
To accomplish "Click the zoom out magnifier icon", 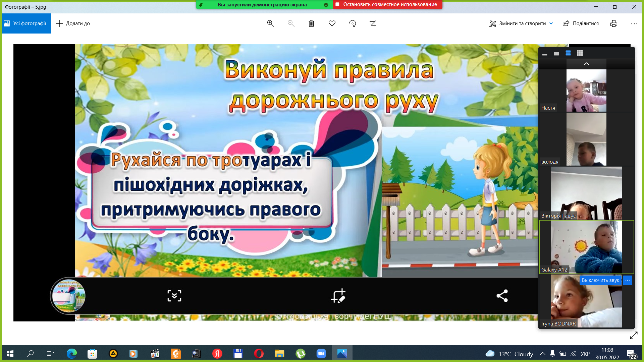I will tap(291, 23).
